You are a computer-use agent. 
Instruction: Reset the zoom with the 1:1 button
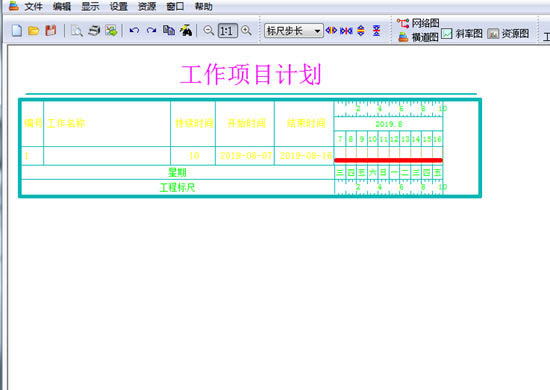click(227, 31)
